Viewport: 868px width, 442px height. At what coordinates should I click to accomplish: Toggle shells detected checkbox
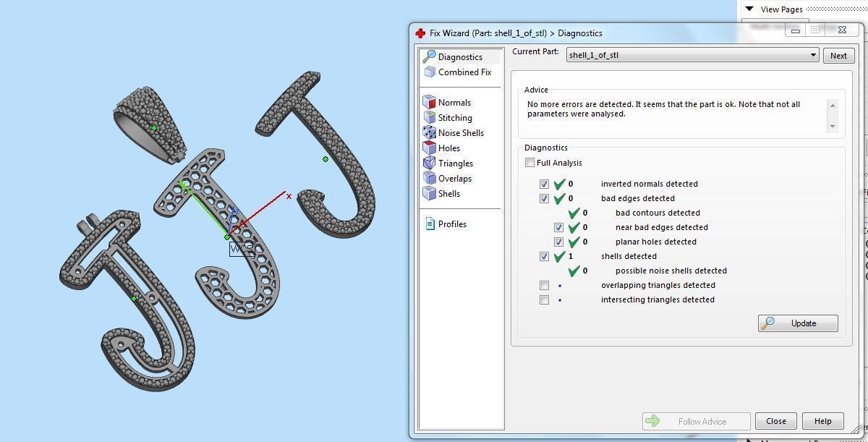coord(545,256)
